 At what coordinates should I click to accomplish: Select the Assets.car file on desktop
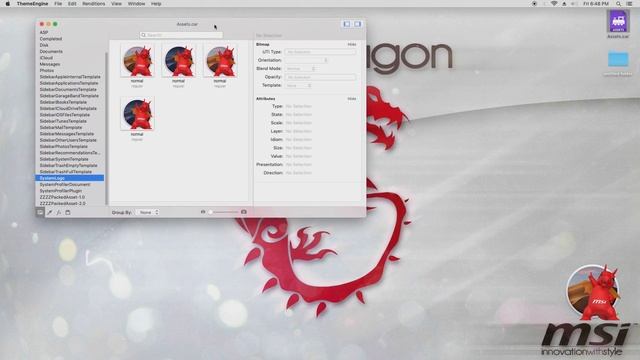point(618,24)
